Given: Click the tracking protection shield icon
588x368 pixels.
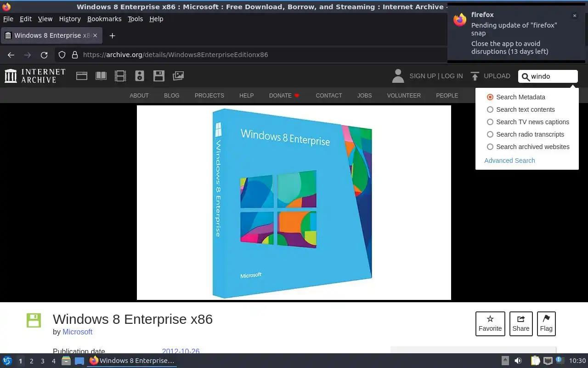Looking at the screenshot, I should [x=62, y=55].
